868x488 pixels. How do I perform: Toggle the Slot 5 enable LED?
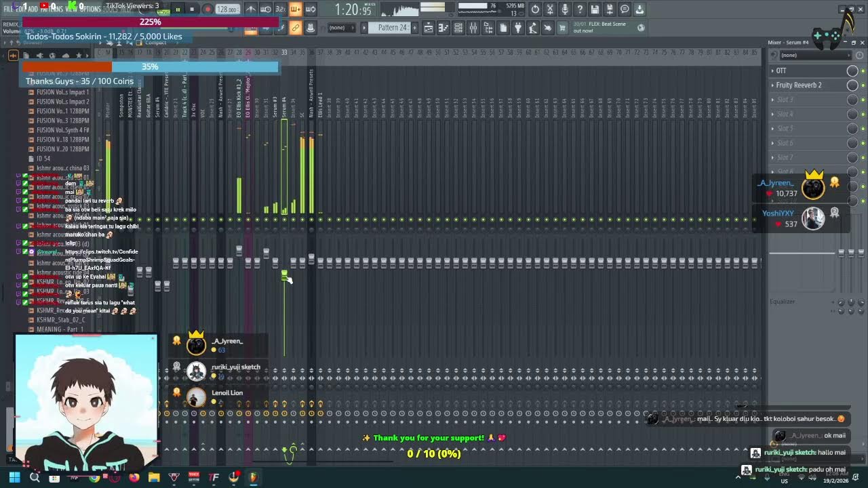(x=863, y=128)
